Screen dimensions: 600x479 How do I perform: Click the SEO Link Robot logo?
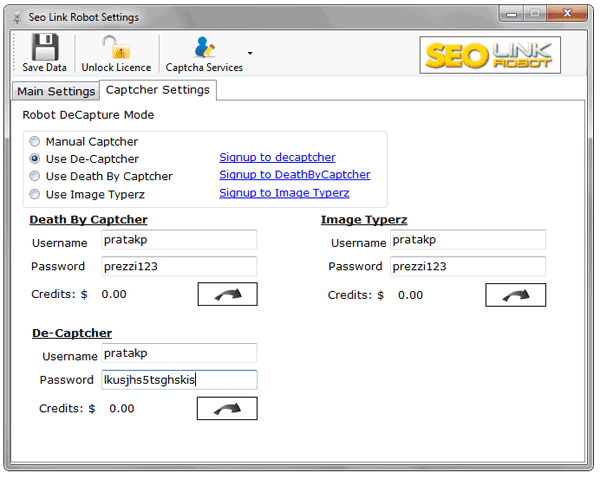489,54
